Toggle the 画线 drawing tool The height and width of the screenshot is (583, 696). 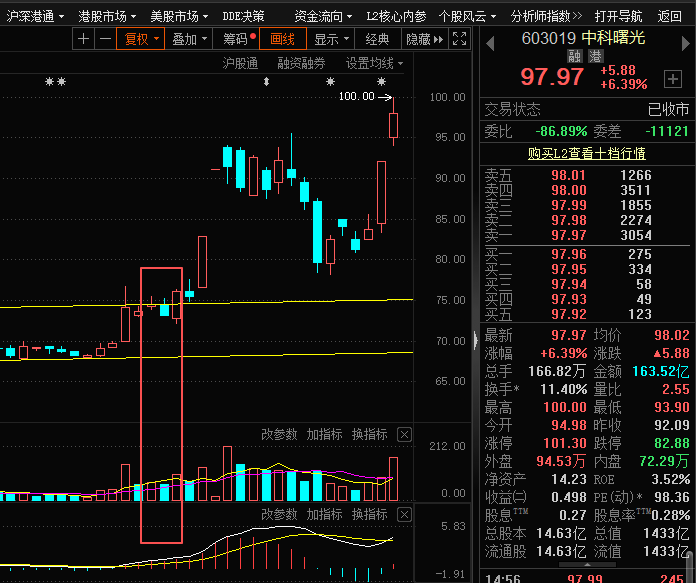(284, 39)
